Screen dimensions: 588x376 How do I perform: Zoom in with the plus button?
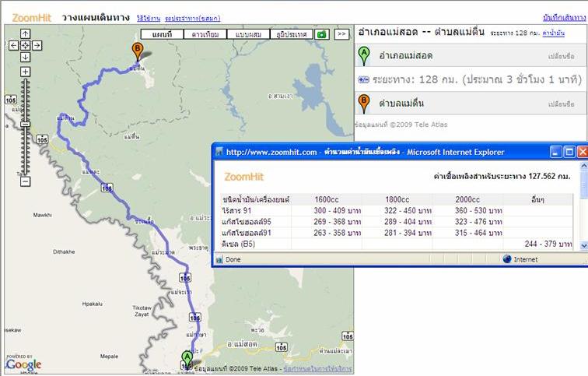(25, 72)
